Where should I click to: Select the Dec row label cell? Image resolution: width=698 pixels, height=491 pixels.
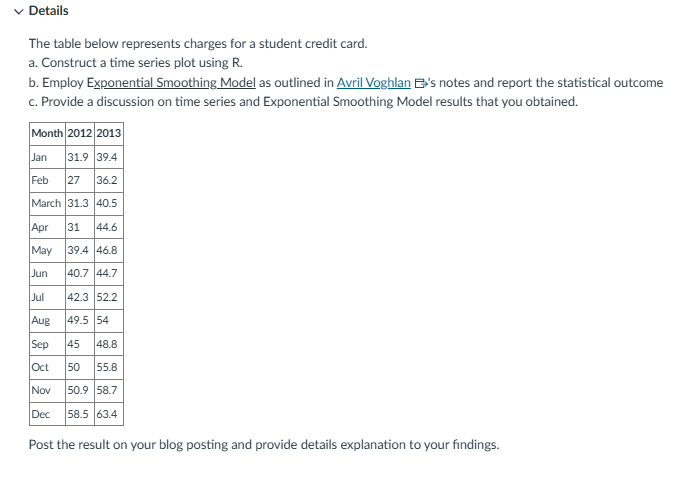pos(41,413)
